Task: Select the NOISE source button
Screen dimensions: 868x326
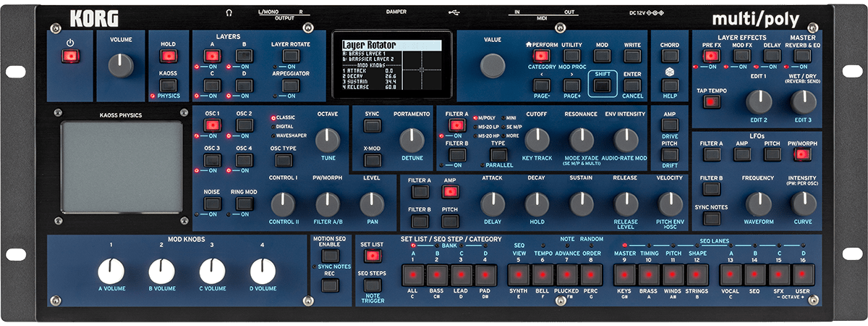Action: [x=211, y=203]
